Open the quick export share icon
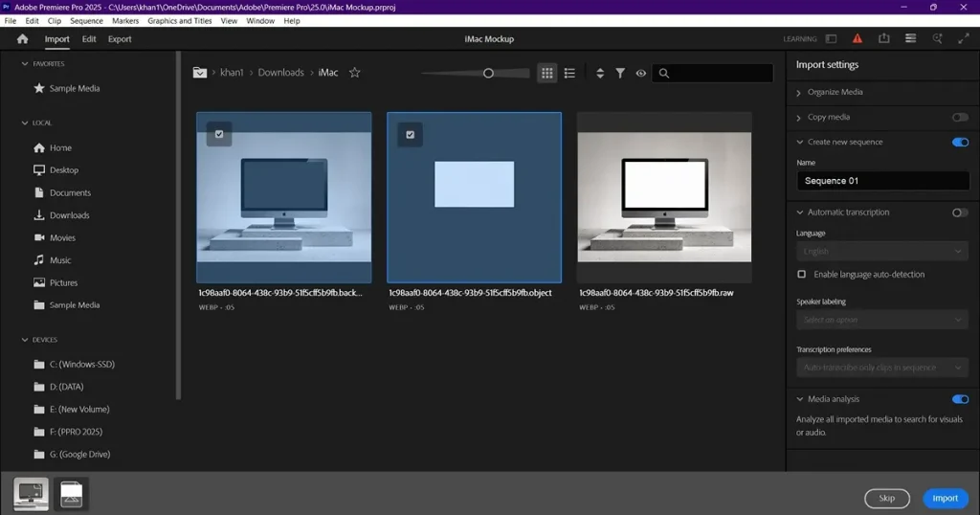The height and width of the screenshot is (515, 980). coord(883,38)
